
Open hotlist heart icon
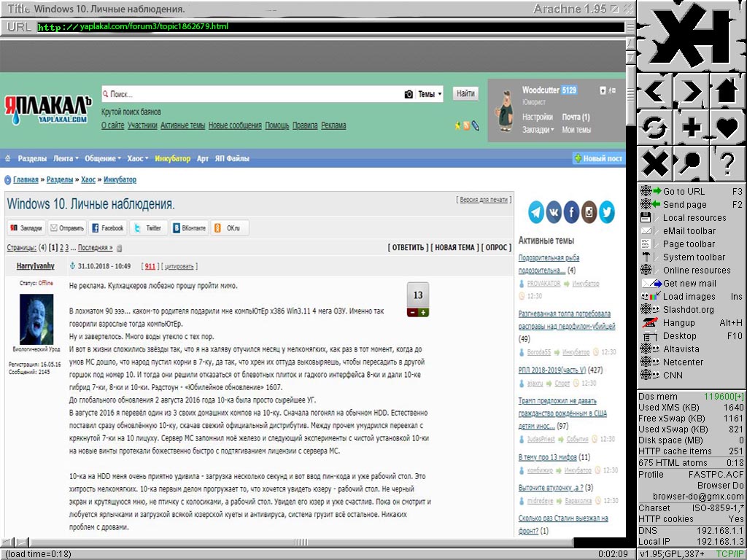(727, 127)
